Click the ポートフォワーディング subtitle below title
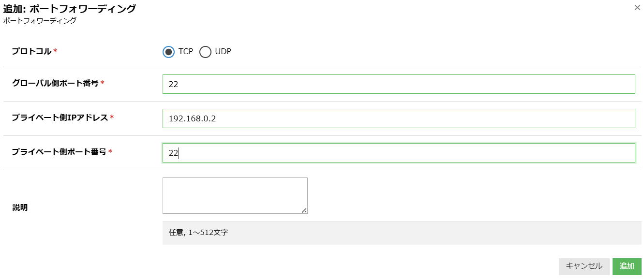Screen dimensions: 644x279 pyautogui.click(x=40, y=21)
